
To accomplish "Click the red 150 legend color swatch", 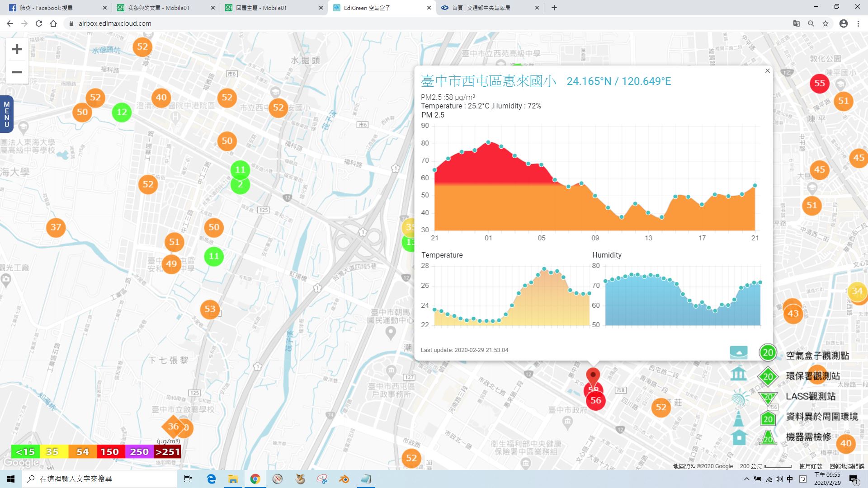I will click(109, 451).
